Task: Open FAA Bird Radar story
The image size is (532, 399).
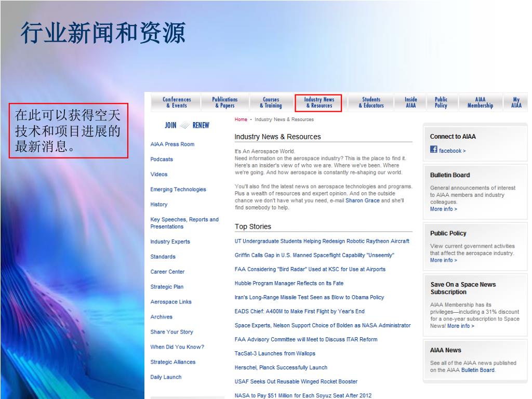Action: (310, 270)
